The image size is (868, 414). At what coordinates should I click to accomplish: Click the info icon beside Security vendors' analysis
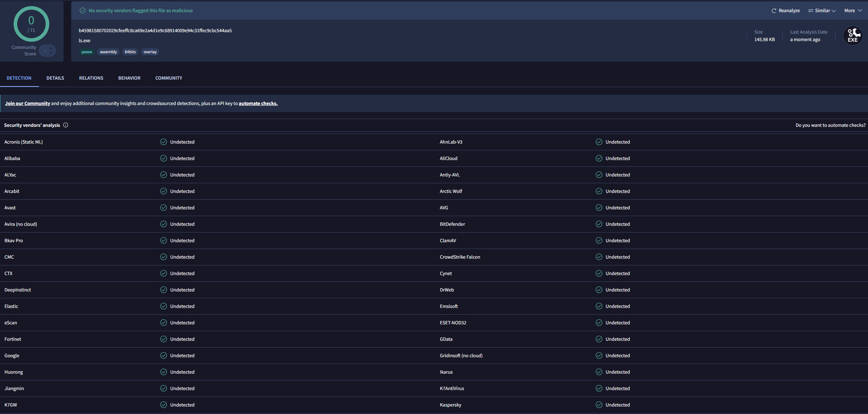pos(66,125)
